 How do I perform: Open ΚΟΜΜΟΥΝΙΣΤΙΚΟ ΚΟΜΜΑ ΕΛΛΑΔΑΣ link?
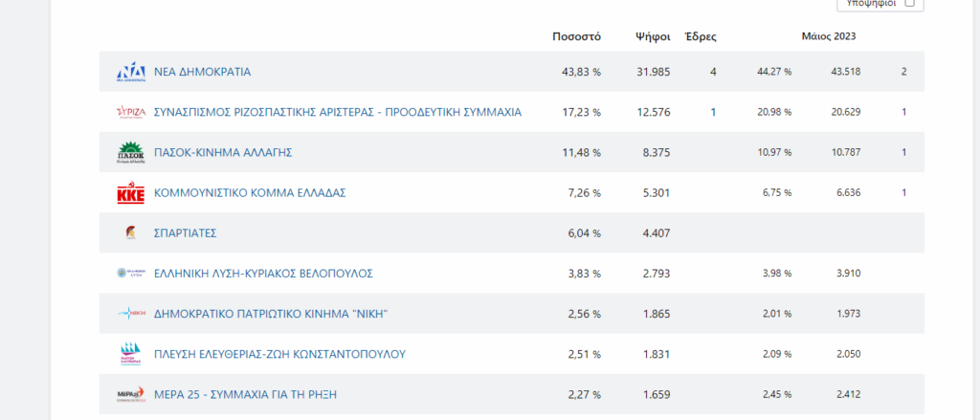250,193
